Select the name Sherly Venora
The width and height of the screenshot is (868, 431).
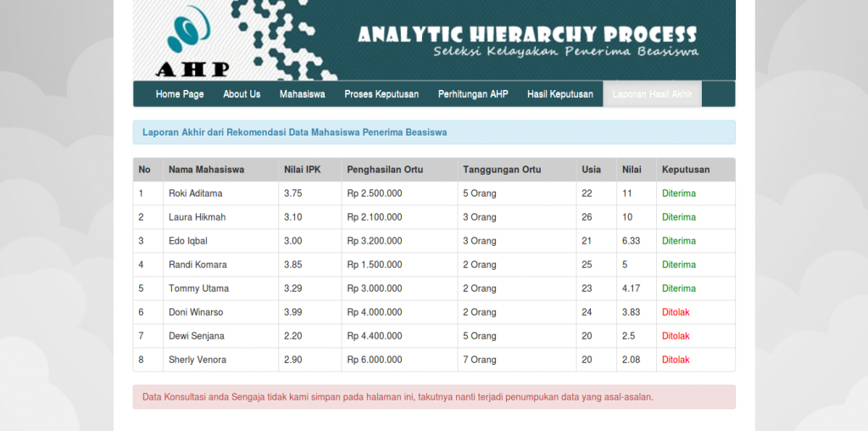[198, 360]
